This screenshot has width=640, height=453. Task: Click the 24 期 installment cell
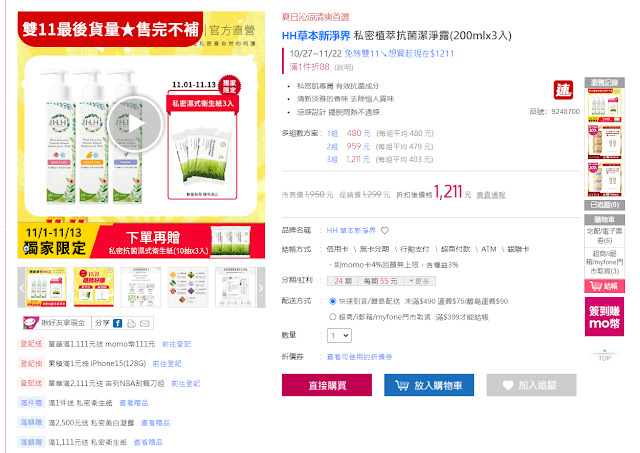pos(342,281)
